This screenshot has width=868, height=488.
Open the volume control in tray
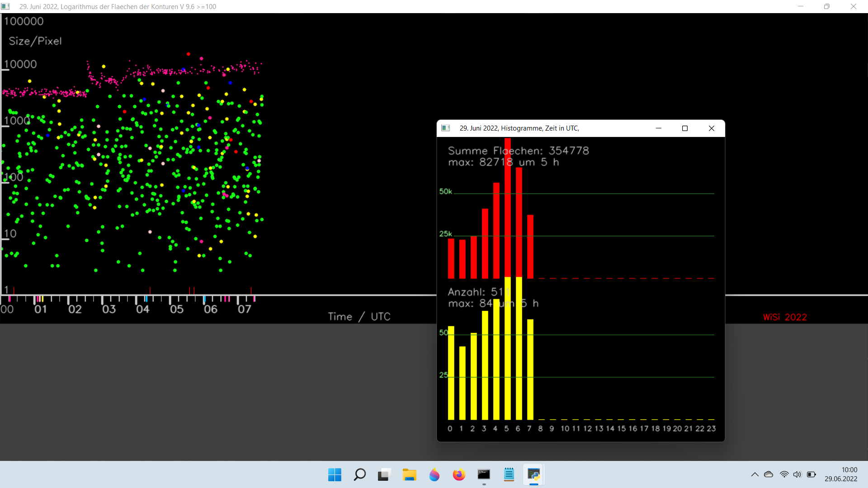click(797, 474)
